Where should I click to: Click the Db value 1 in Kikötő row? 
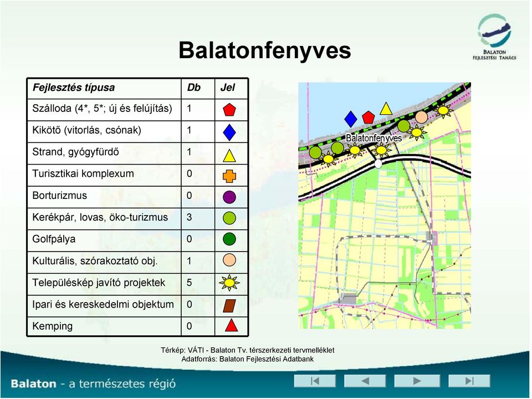point(189,130)
